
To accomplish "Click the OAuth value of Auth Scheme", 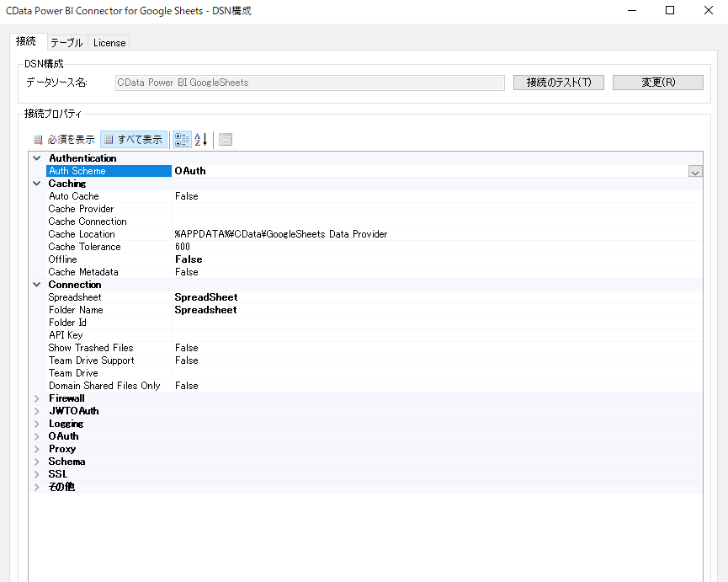I will (x=190, y=171).
